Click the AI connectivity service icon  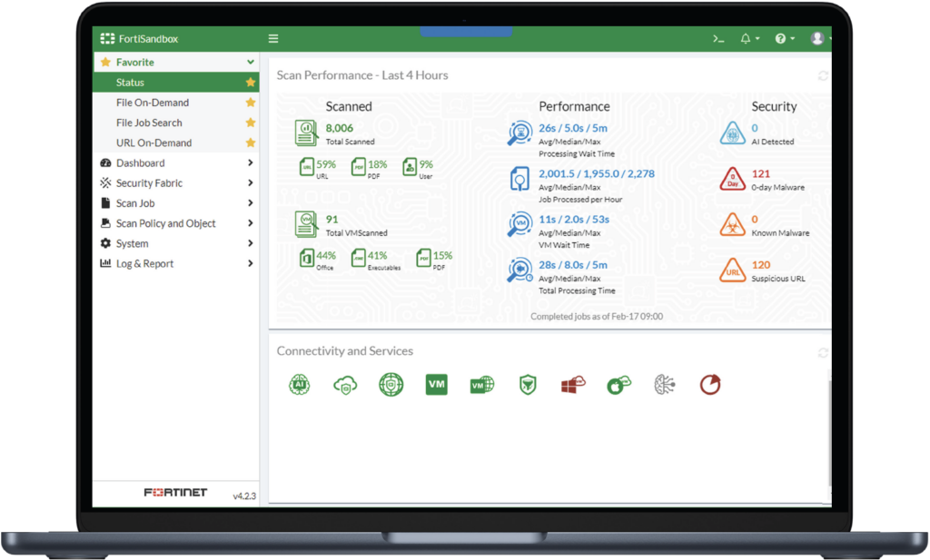pyautogui.click(x=300, y=385)
